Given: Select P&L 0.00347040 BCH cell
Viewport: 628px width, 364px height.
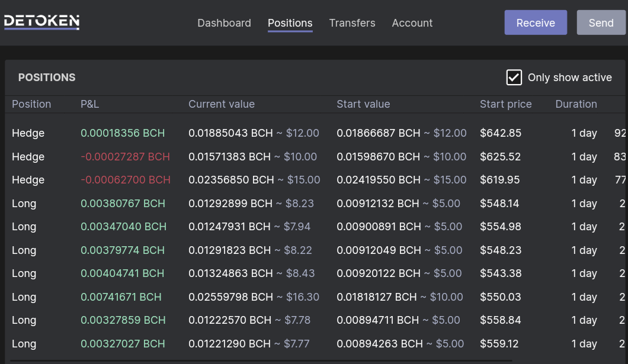Looking at the screenshot, I should (123, 227).
